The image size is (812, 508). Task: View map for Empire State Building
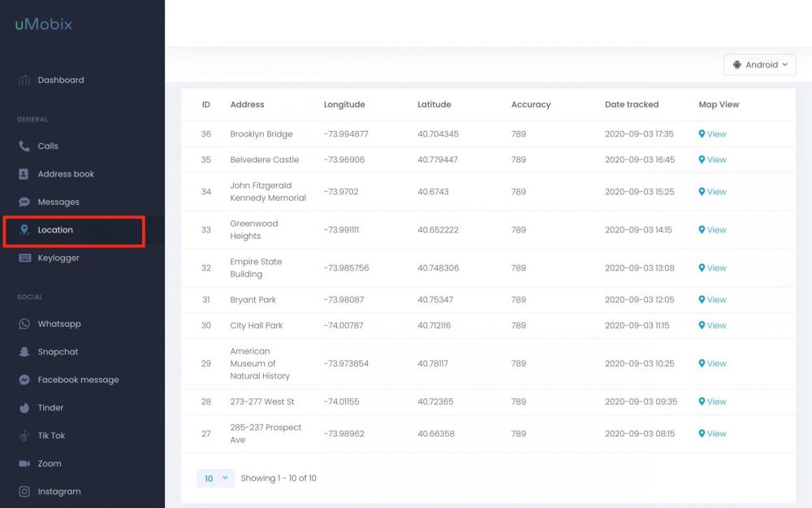point(713,268)
